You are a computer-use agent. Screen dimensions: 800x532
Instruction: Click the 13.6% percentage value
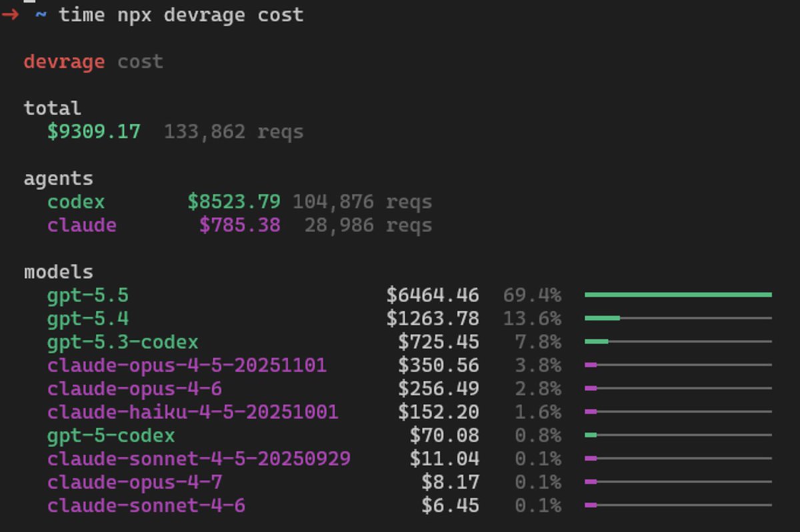(x=533, y=319)
